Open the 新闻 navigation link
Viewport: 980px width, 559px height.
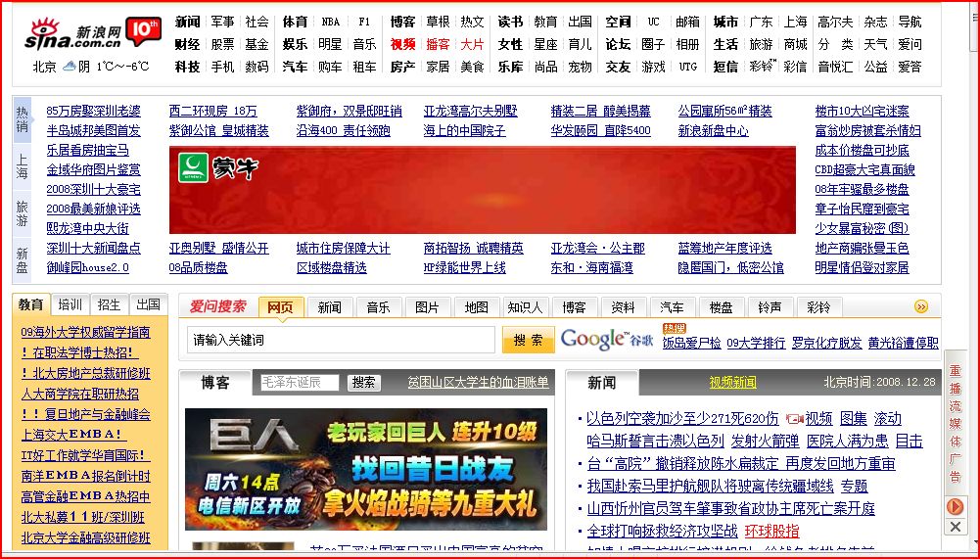tap(187, 22)
